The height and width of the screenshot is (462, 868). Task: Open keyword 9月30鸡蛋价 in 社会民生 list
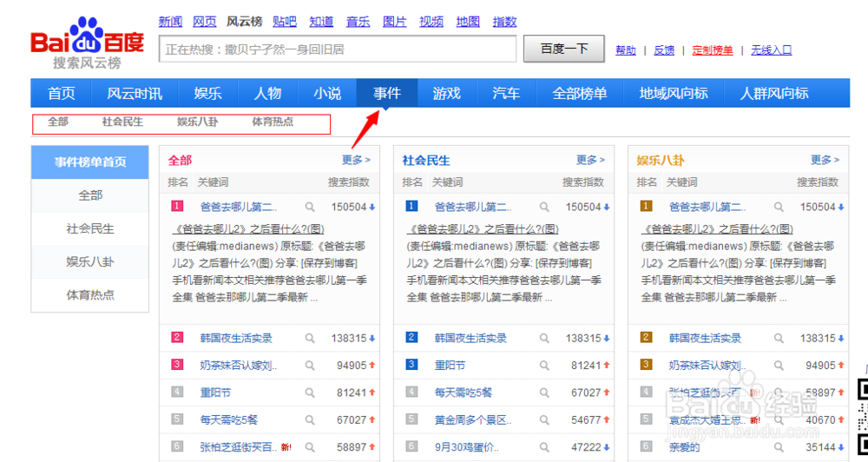[x=467, y=447]
